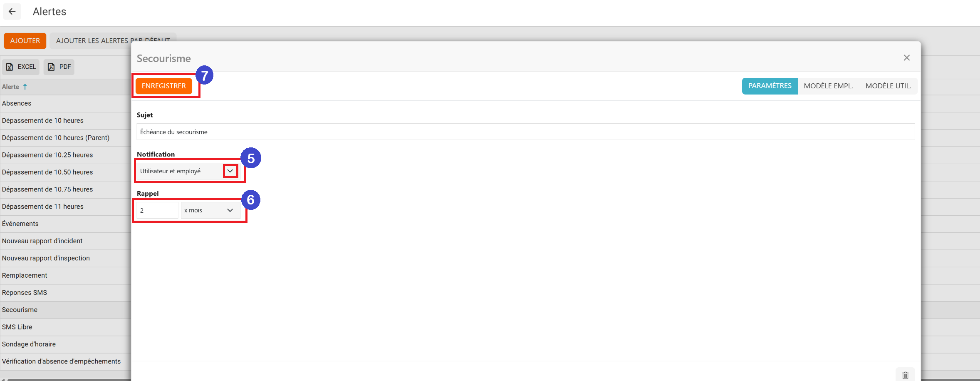Switch to the Modèle Util. tab
This screenshot has height=381, width=980.
click(888, 86)
